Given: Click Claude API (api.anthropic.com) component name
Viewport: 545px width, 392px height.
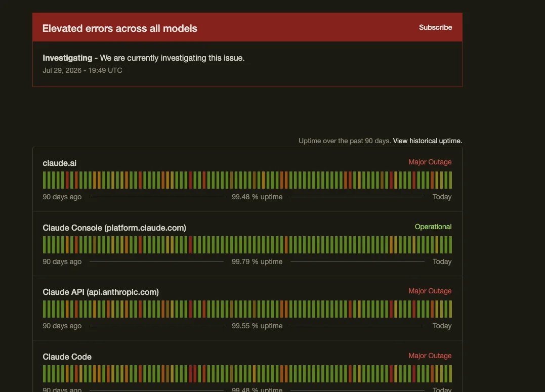Looking at the screenshot, I should 101,292.
